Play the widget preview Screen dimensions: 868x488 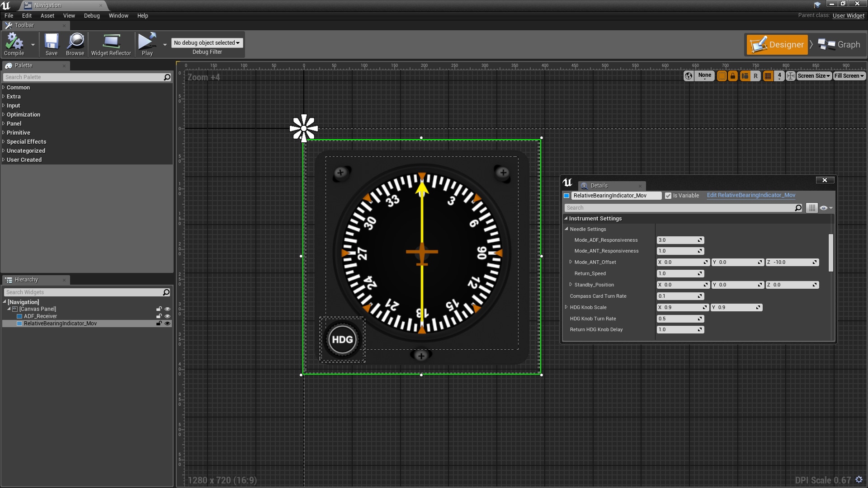pos(147,45)
